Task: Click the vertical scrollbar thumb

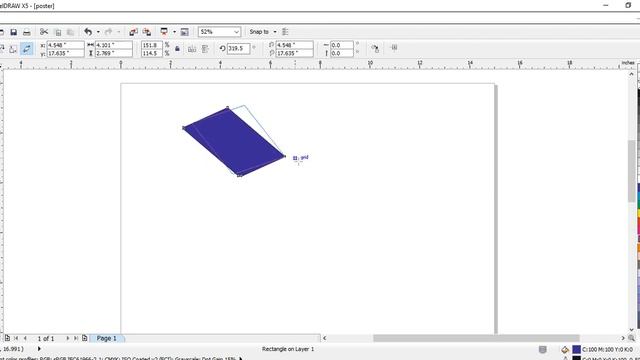Action: point(631,171)
